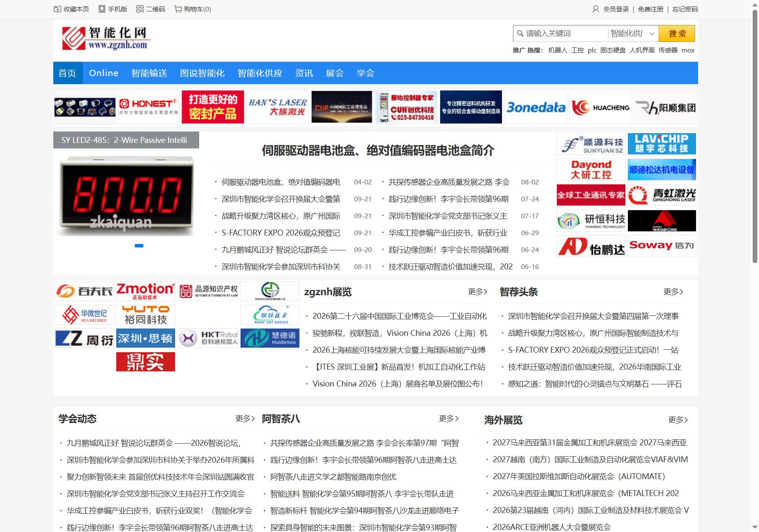The image size is (759, 532).
Task: Expand 更多 for 阿智茶八
Action: coord(449,418)
